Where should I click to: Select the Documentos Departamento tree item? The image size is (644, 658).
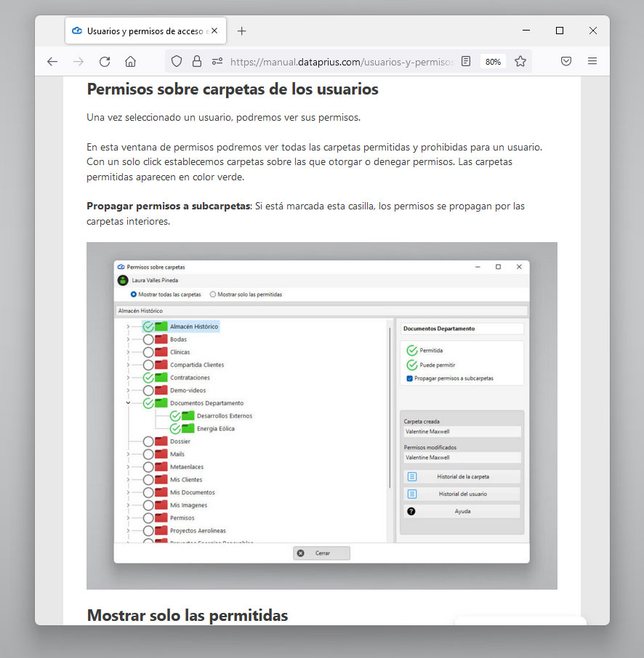tap(206, 404)
